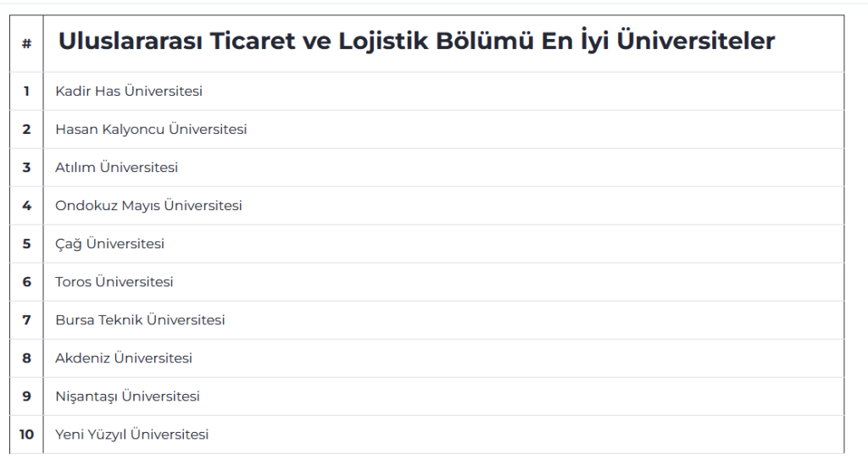Screen dimensions: 868x471
Task: Open Ondokuz Mayıs Üniversitesi entry
Action: pos(148,206)
